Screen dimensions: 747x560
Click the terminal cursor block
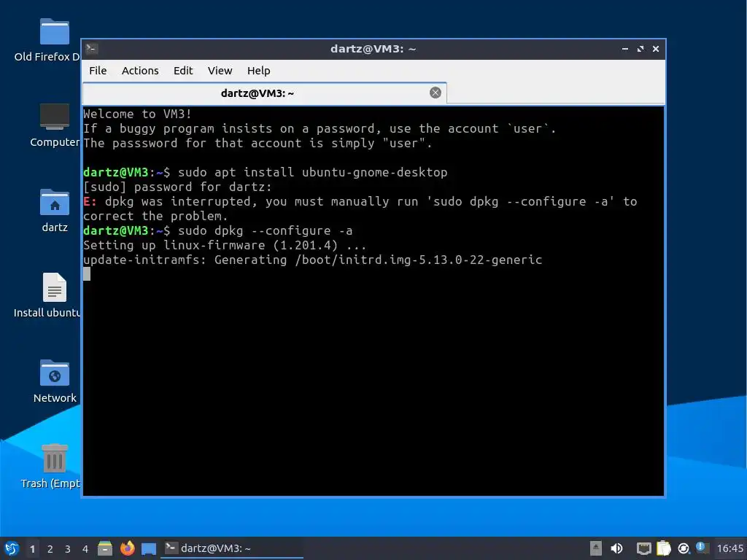pyautogui.click(x=87, y=274)
